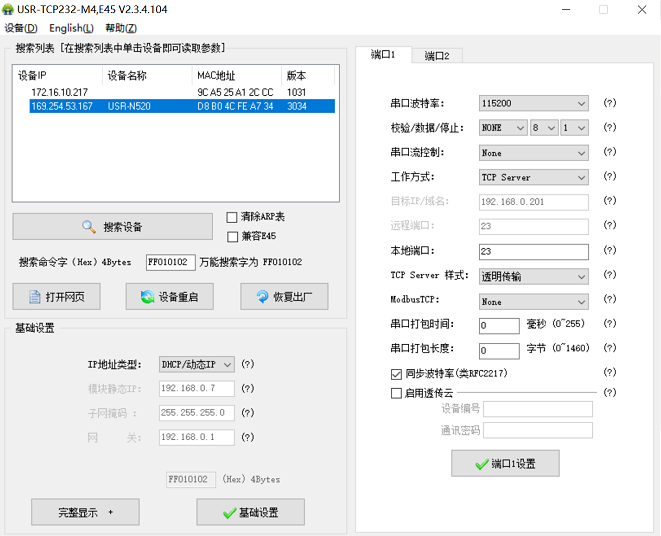Enable the 启用透传云 checkbox
Screen dimensions: 661x536
397,393
